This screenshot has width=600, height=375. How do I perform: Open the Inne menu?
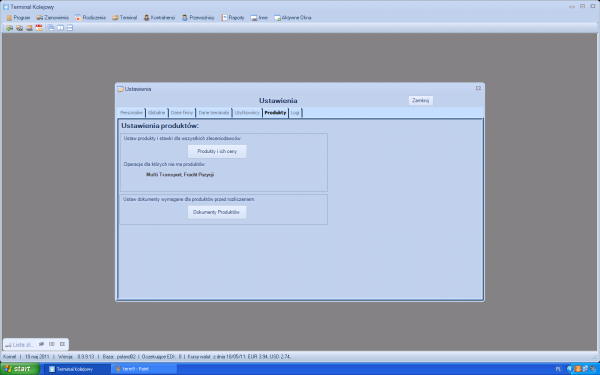pyautogui.click(x=259, y=18)
